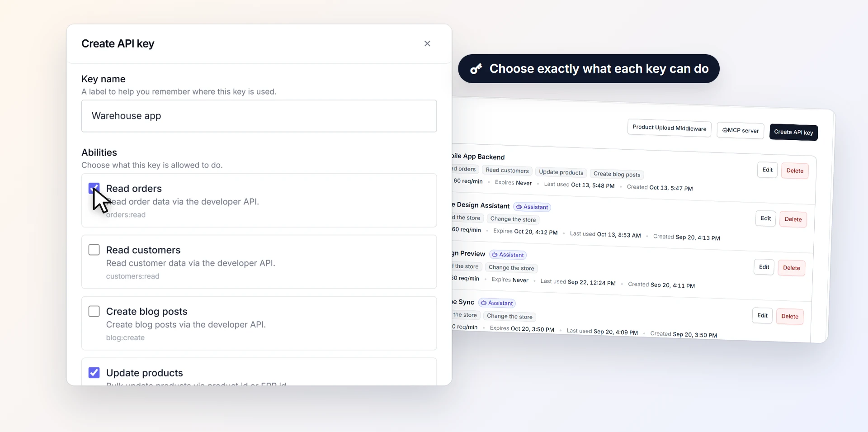Screen dimensions: 868x432
Task: Click the Create blog posts tag on Mobile App Backend
Action: point(617,174)
